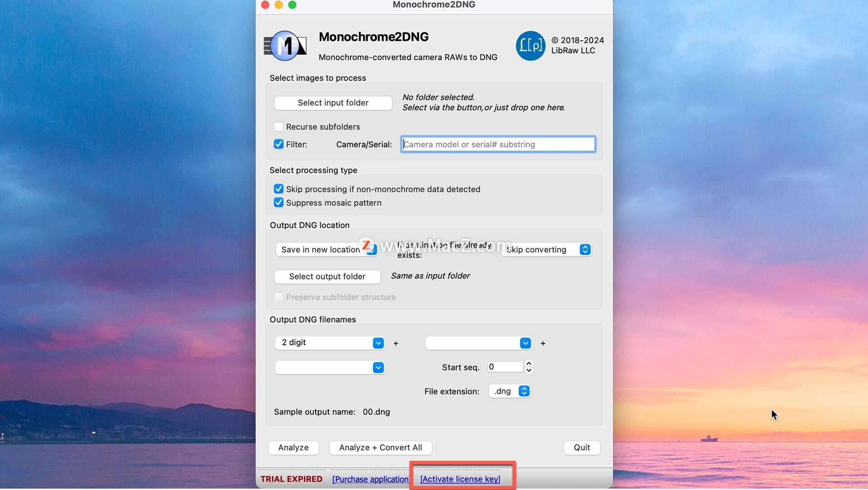Image resolution: width=868 pixels, height=490 pixels.
Task: Open the Save in new location dropdown
Action: pos(326,249)
